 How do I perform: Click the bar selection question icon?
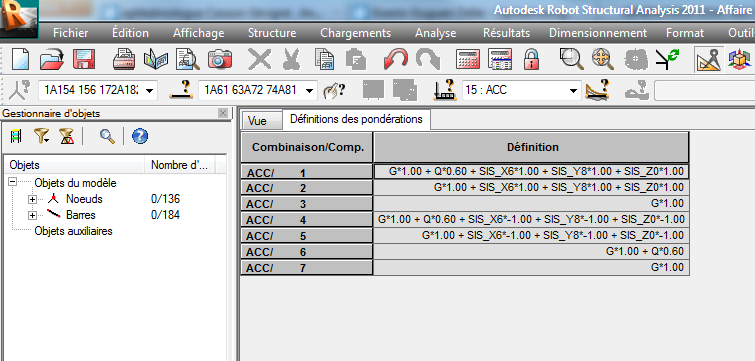[181, 90]
